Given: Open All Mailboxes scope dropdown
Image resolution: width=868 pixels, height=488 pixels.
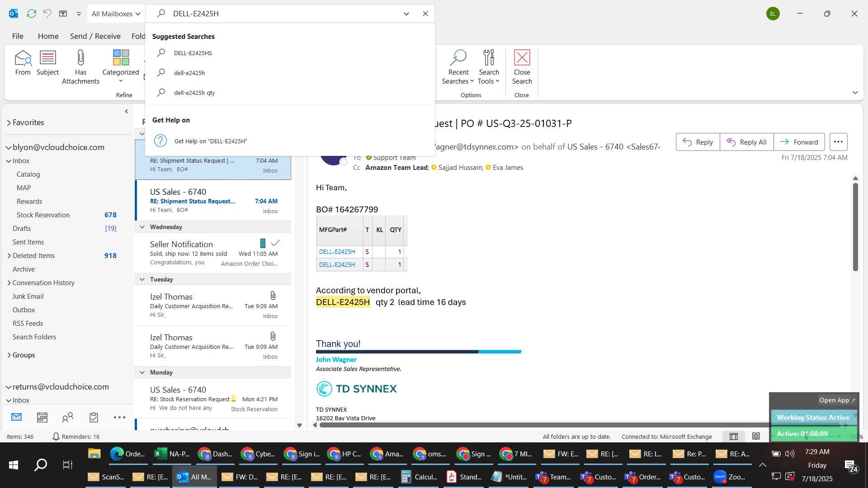Looking at the screenshot, I should tap(116, 14).
